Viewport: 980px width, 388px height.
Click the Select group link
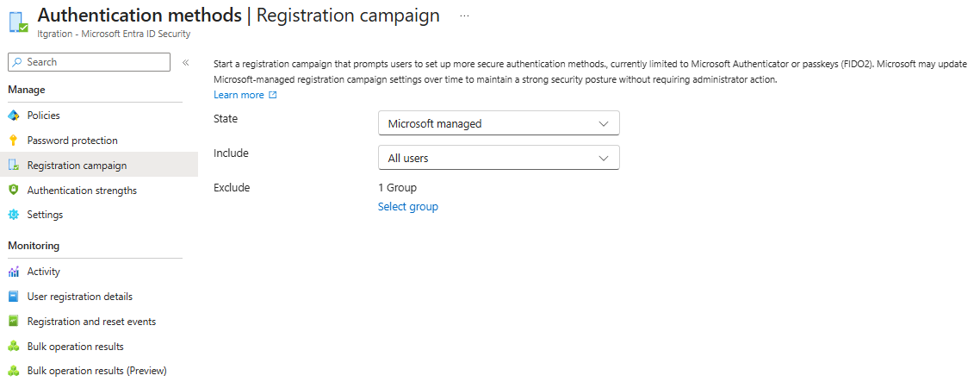coord(408,207)
